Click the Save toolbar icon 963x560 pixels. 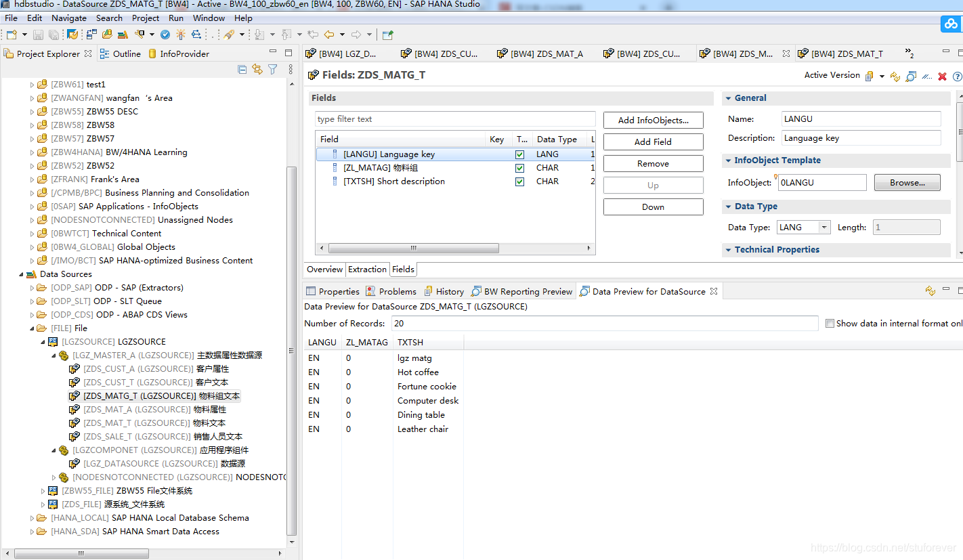pos(37,35)
